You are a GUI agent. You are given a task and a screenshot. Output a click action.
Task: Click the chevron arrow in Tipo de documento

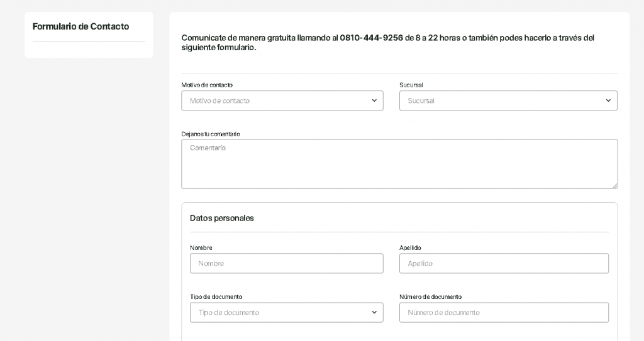(374, 312)
